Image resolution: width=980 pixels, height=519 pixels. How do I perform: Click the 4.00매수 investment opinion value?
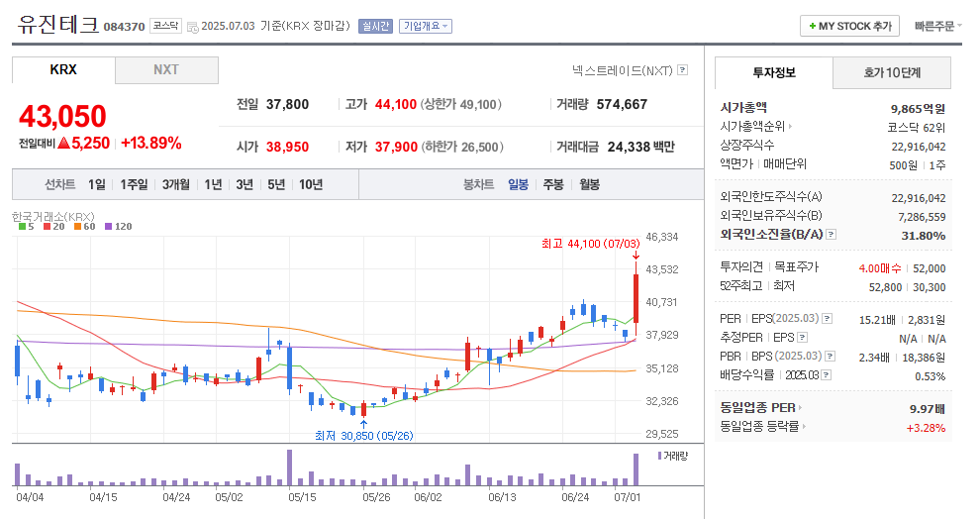tap(880, 268)
